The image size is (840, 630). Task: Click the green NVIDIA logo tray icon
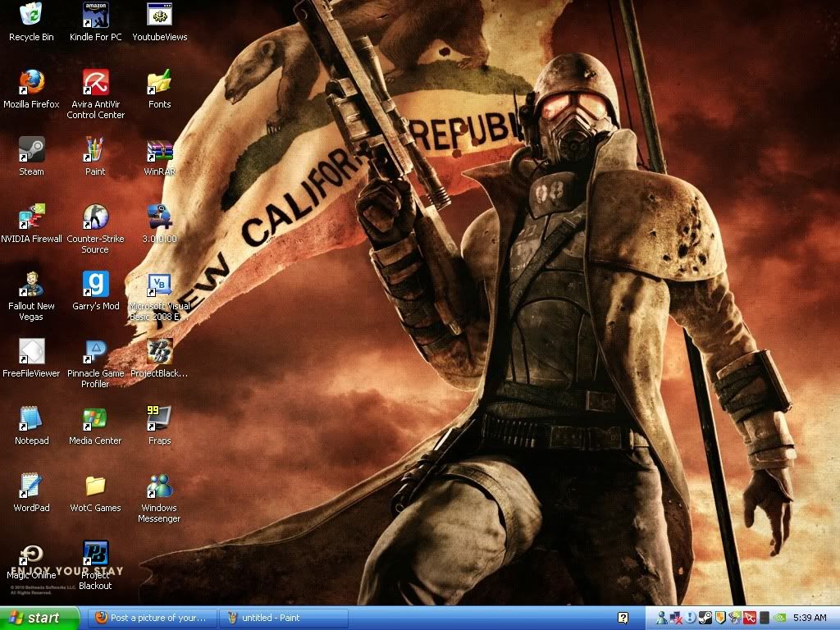(780, 619)
